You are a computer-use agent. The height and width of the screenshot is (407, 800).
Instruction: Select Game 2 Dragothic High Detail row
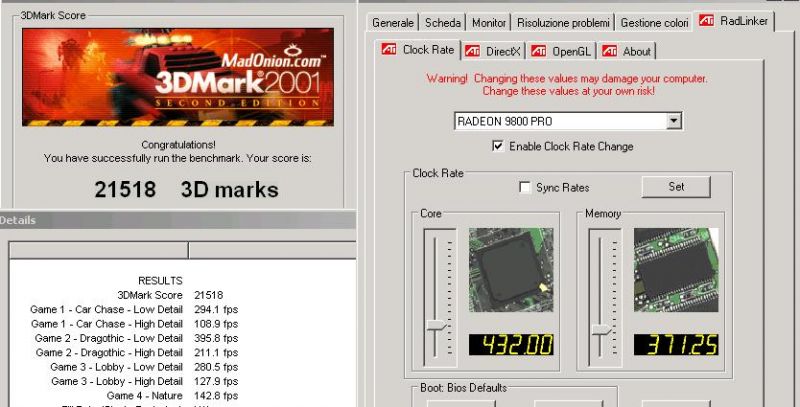coord(137,352)
